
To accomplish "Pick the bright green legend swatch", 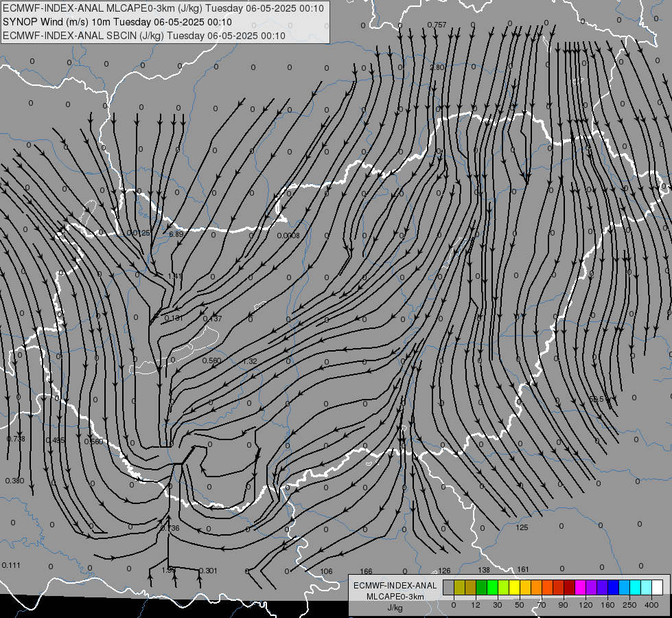I will (x=492, y=587).
